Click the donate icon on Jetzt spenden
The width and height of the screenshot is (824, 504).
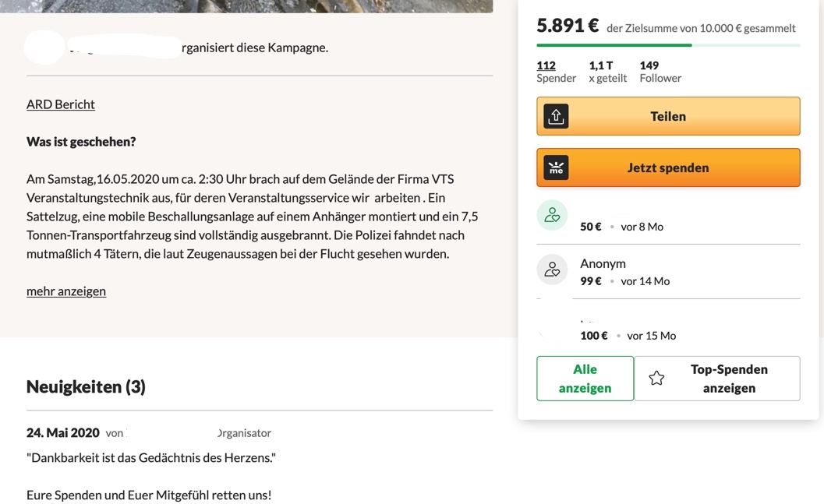556,167
